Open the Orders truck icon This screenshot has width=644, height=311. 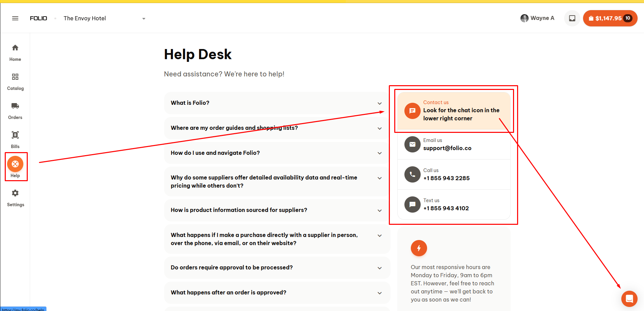[x=15, y=106]
